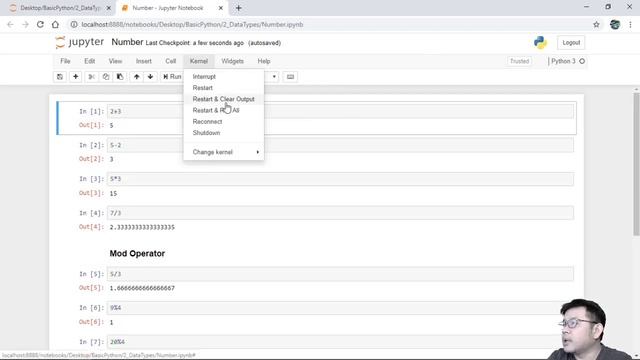The width and height of the screenshot is (640, 360).
Task: Run the selected cell
Action: [x=172, y=77]
